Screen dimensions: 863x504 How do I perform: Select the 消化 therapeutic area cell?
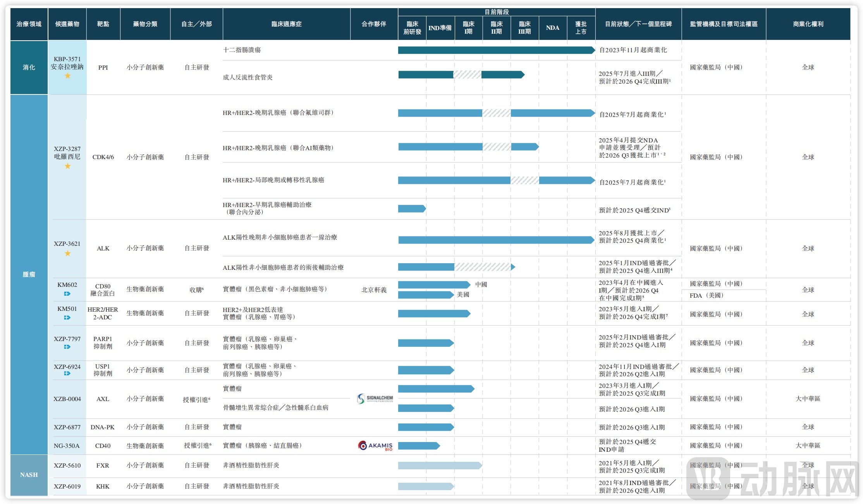(x=29, y=67)
